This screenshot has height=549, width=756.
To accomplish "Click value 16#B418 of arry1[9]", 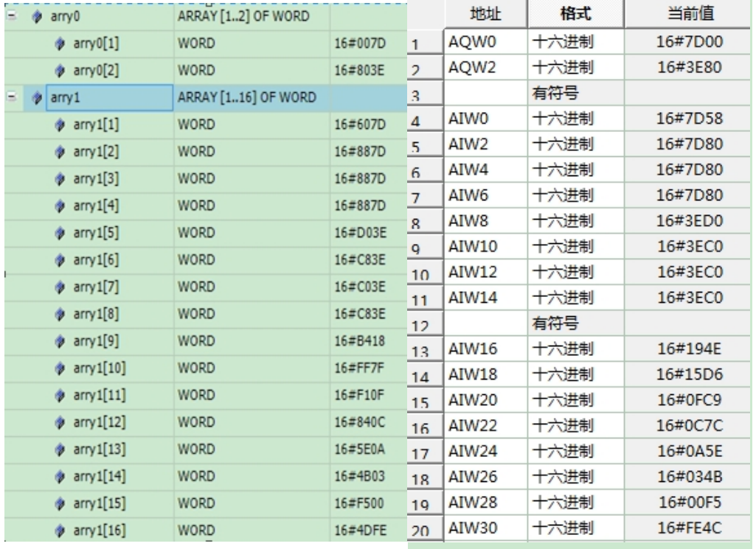I will (x=360, y=341).
